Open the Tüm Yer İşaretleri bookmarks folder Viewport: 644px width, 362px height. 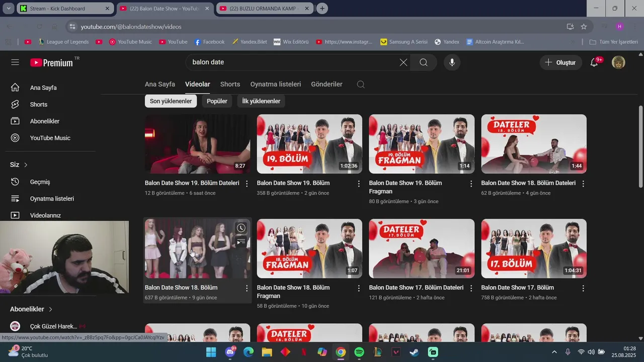pyautogui.click(x=613, y=42)
